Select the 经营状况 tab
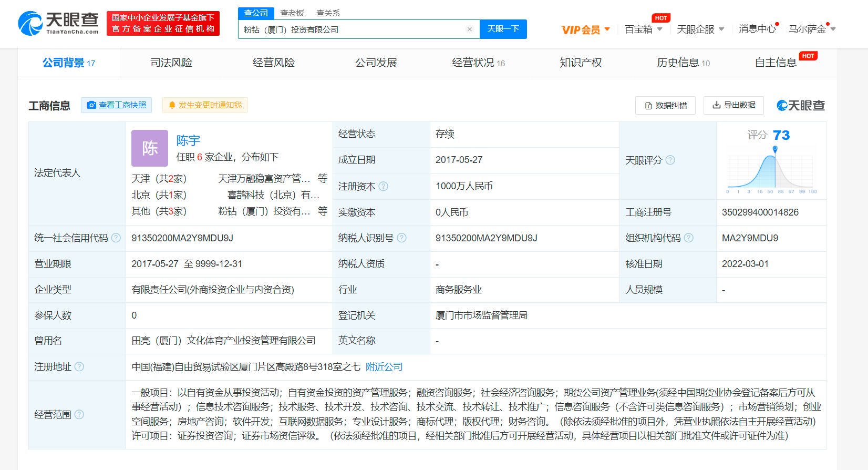 pyautogui.click(x=478, y=63)
